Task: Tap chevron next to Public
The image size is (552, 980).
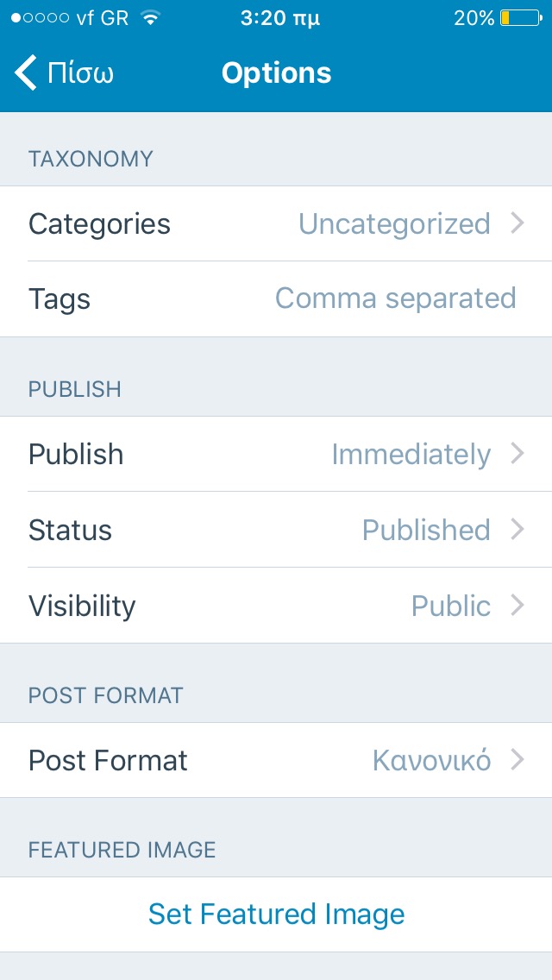Action: (517, 605)
